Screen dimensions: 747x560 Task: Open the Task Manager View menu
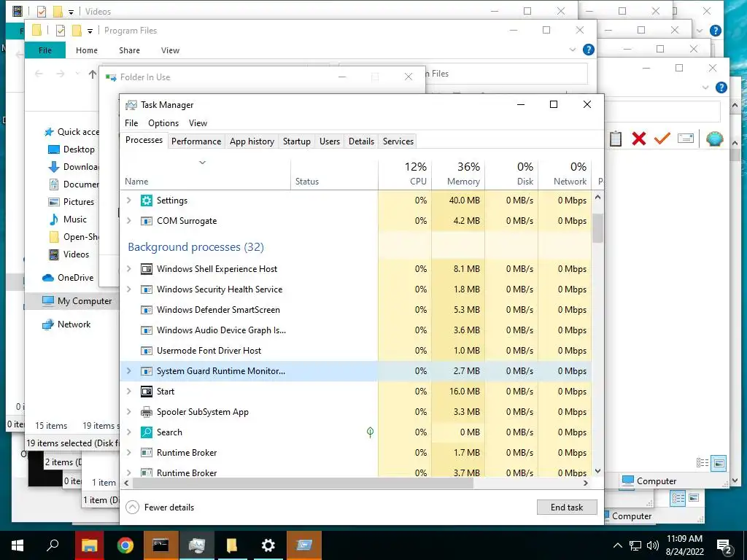(x=198, y=122)
